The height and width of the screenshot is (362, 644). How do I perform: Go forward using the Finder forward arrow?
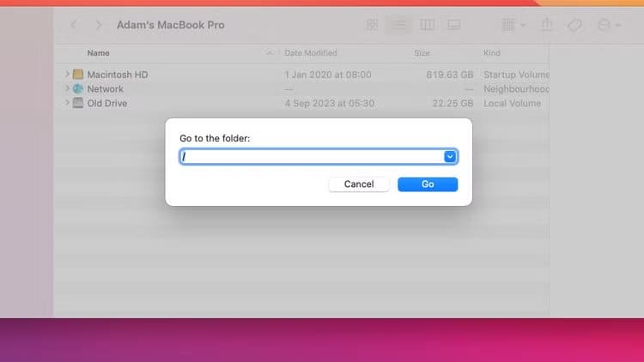99,25
